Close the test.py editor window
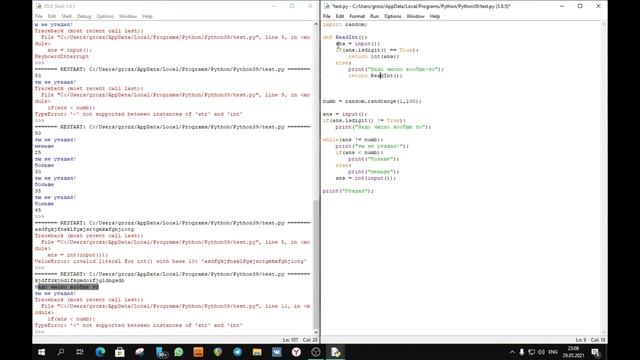Viewport: 640px width, 360px height. point(598,6)
